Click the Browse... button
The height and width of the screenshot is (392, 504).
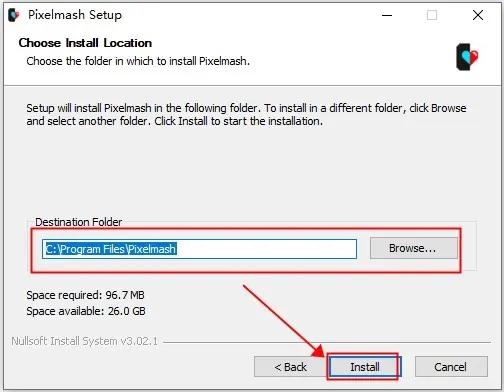(x=414, y=248)
